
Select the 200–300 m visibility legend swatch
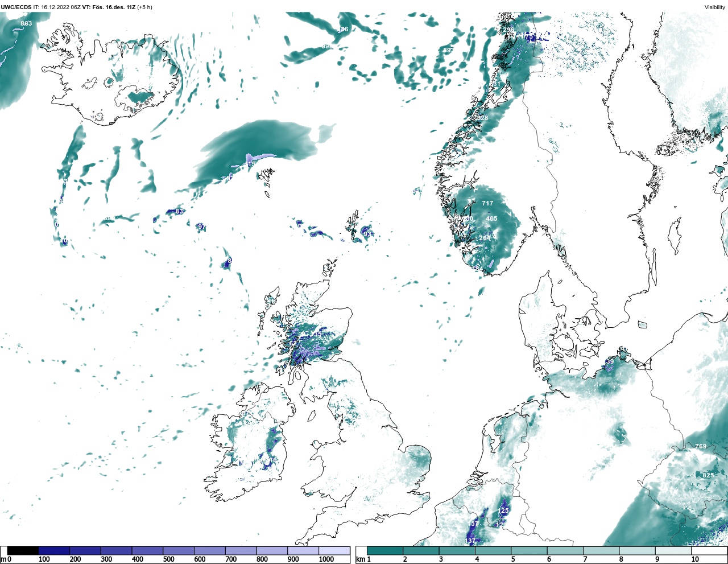[85, 550]
